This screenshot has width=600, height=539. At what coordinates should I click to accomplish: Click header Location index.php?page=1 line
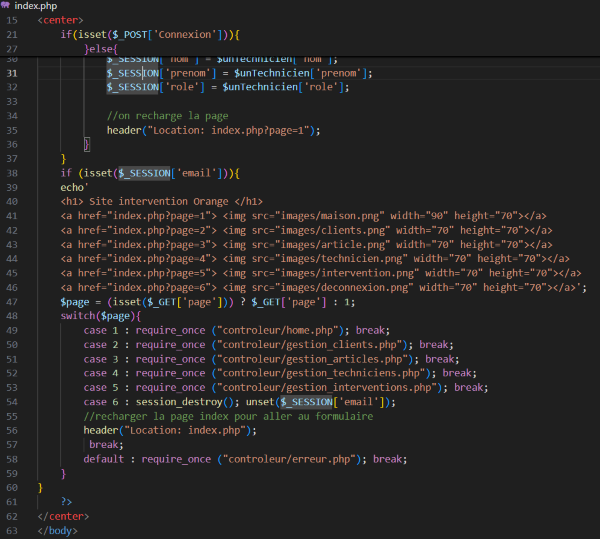point(214,130)
